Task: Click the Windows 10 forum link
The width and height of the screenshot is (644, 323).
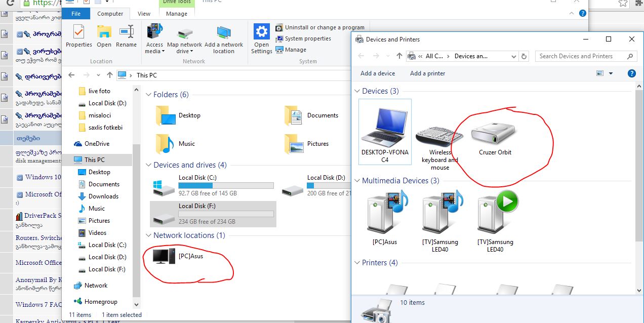Action: 43,177
